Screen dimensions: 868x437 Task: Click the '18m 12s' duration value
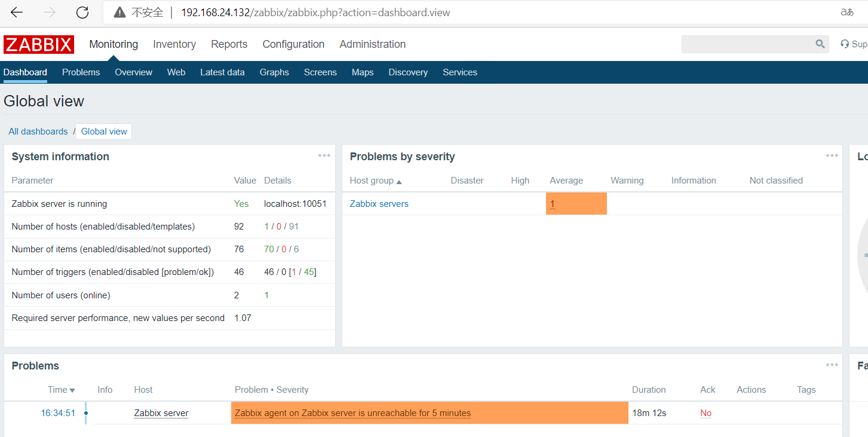[x=649, y=413]
